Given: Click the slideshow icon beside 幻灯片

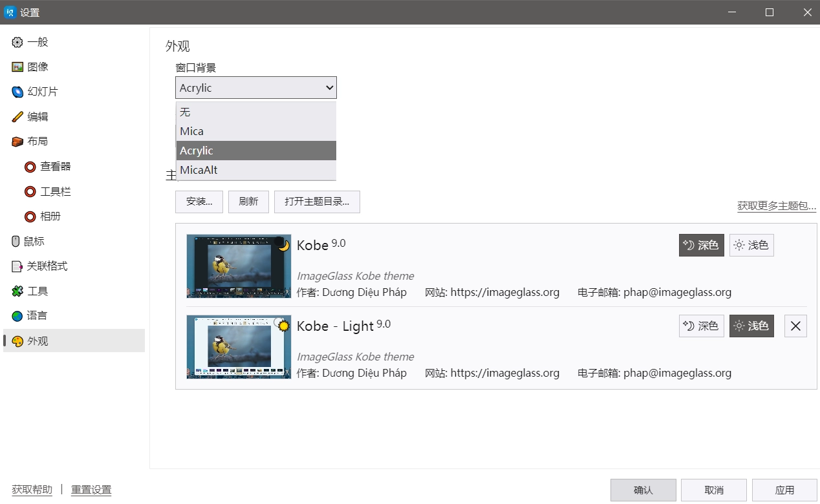Looking at the screenshot, I should click(17, 92).
